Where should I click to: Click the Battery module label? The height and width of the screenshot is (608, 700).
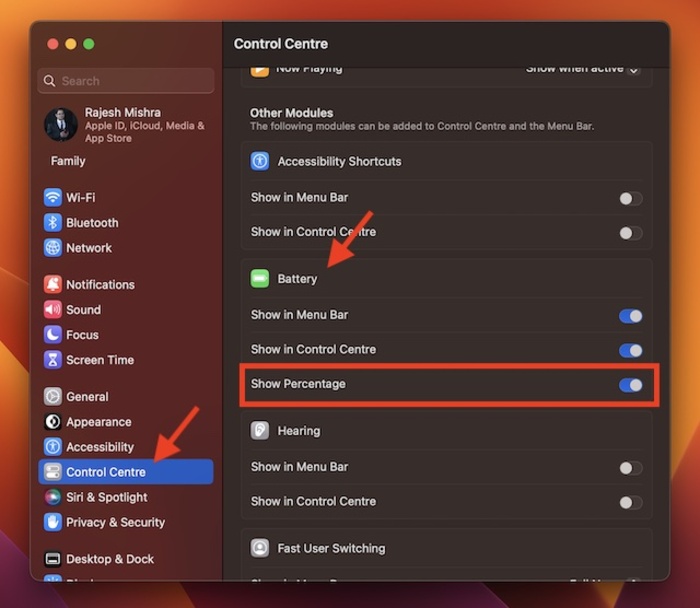[297, 279]
